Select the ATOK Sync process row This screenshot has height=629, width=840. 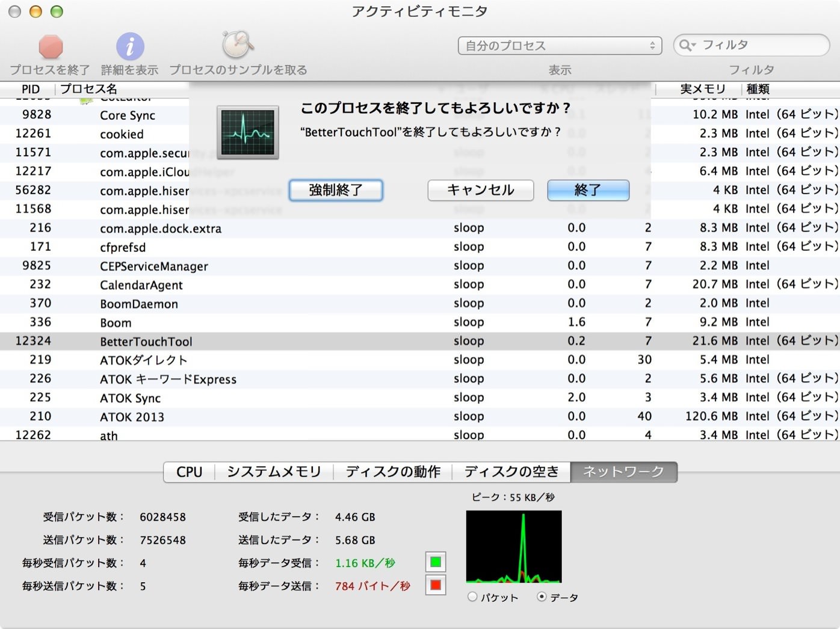click(x=420, y=397)
